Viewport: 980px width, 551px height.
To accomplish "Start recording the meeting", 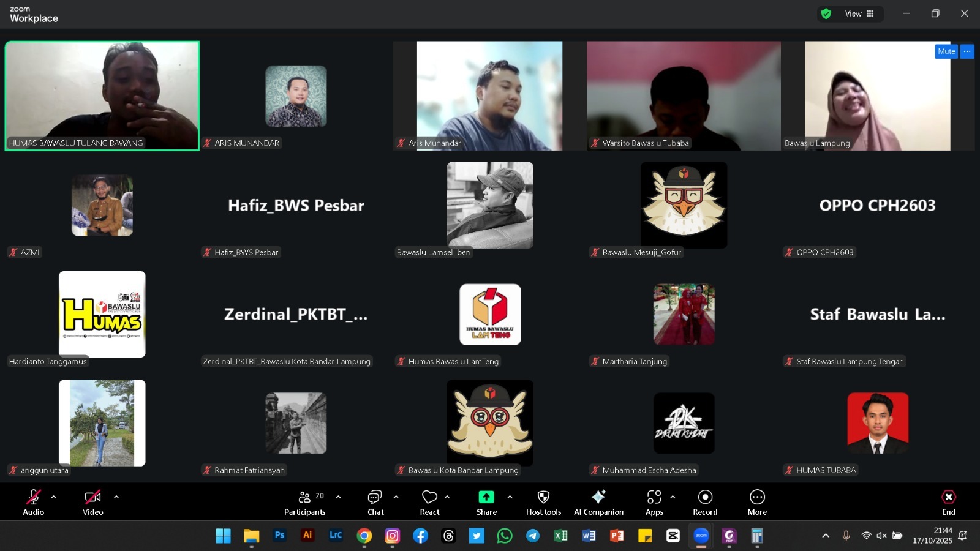I will tap(705, 502).
